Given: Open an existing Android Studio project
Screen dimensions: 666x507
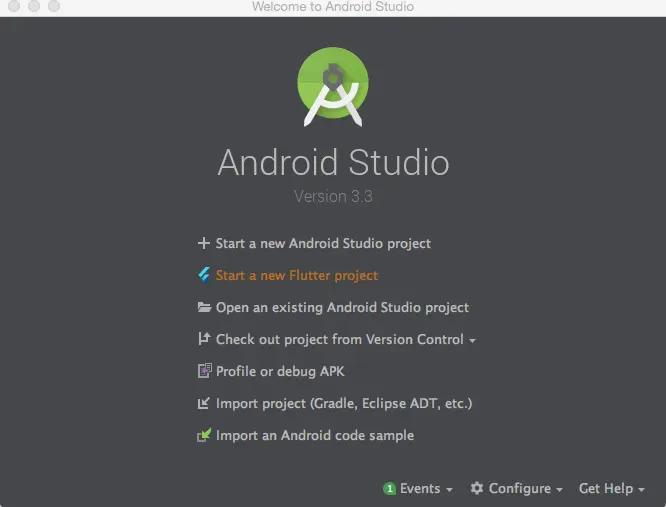Looking at the screenshot, I should (342, 307).
